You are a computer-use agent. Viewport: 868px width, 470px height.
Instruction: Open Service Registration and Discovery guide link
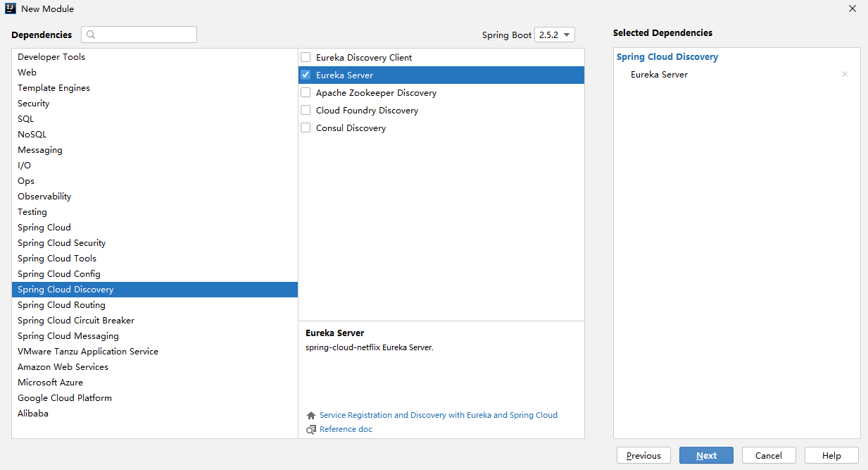tap(439, 416)
